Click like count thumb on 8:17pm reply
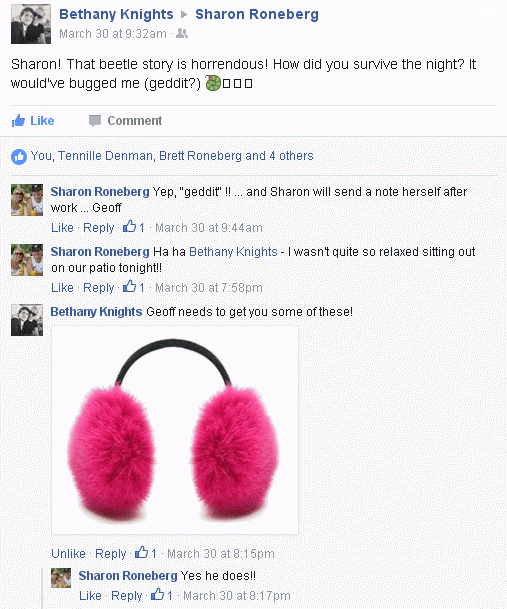The image size is (507, 609). (x=157, y=594)
